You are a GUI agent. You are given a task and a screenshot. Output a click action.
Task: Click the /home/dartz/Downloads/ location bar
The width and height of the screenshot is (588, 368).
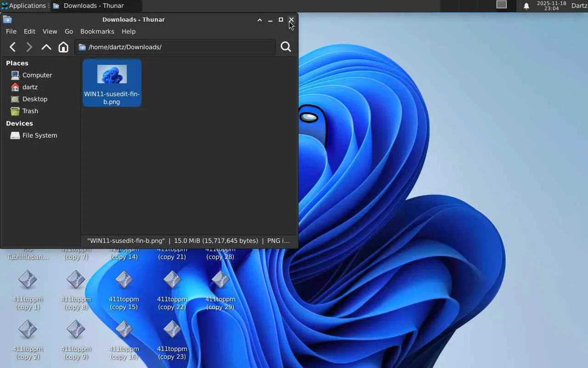[175, 47]
